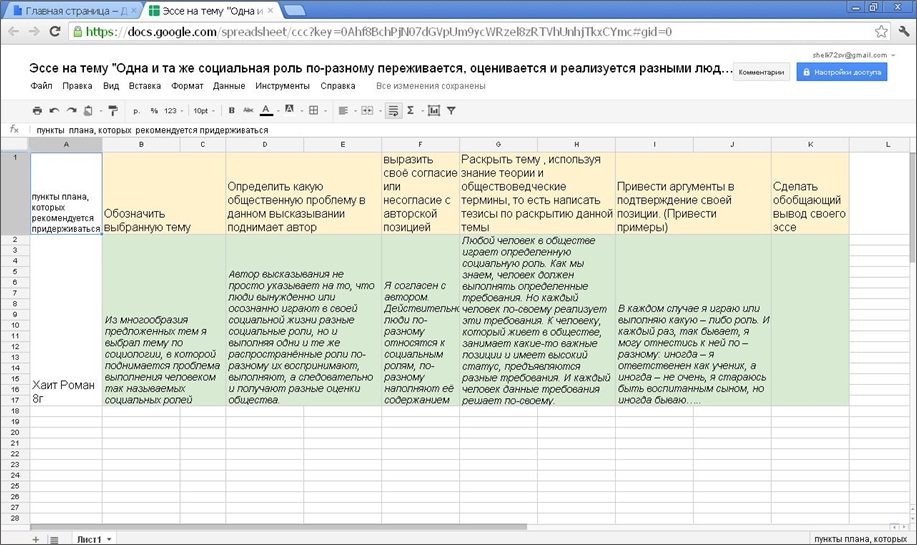Open the Данные menu
917x545 pixels.
pos(229,85)
